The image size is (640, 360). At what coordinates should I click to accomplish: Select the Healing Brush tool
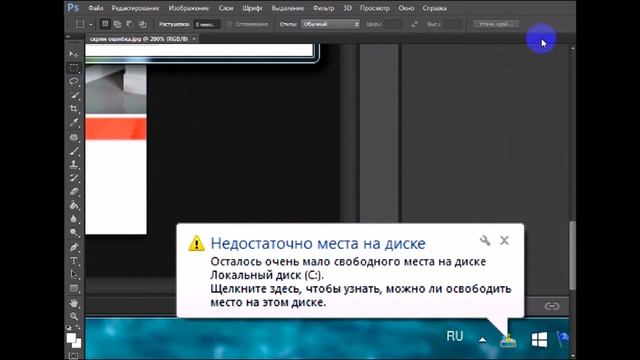pyautogui.click(x=73, y=137)
